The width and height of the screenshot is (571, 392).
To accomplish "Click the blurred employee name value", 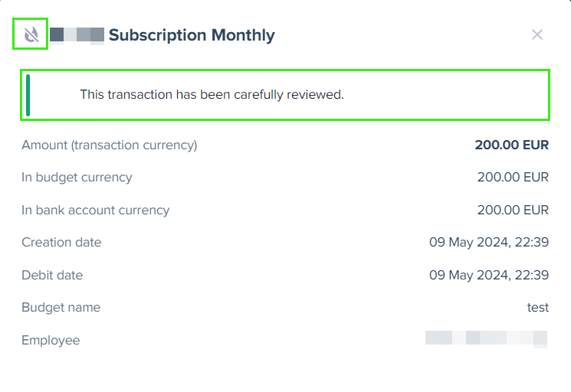I will (x=486, y=338).
